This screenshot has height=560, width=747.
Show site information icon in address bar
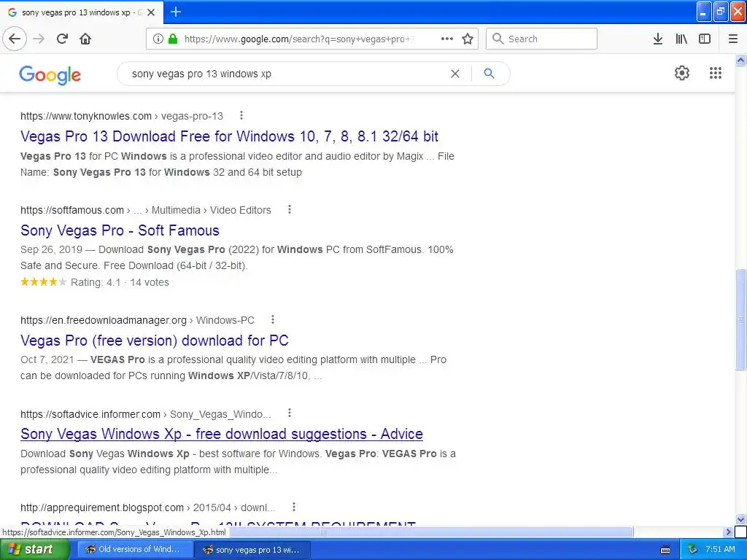(158, 39)
